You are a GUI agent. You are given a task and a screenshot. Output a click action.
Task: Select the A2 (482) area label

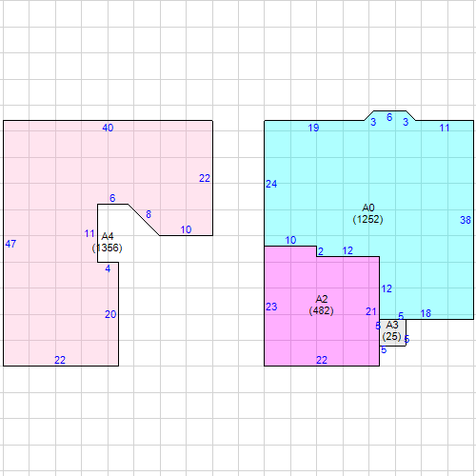pos(322,305)
